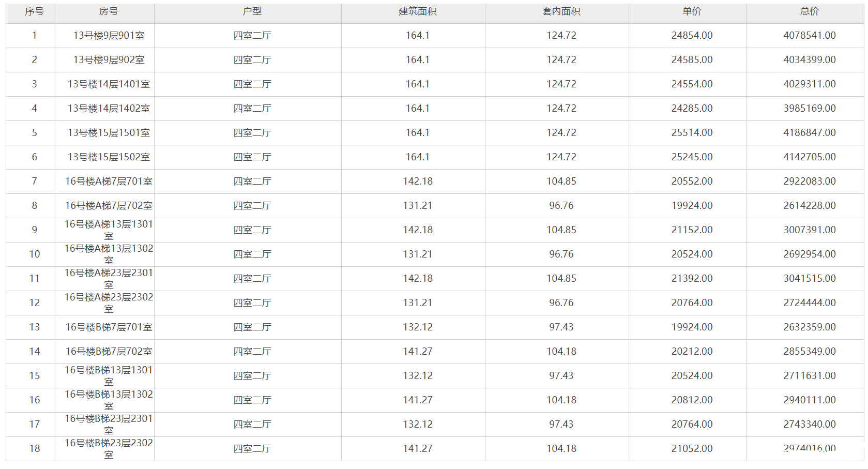Select room 13号楼9层901室 cell
Viewport: 868px width, 469px height.
109,36
